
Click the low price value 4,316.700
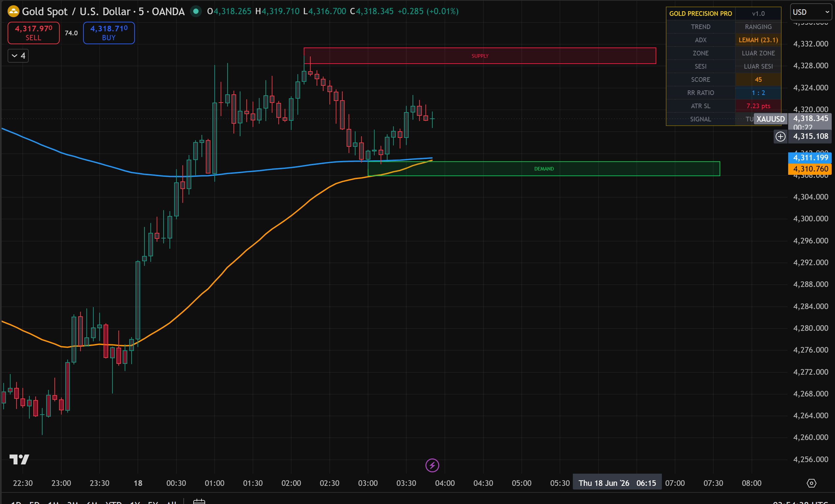pyautogui.click(x=327, y=12)
